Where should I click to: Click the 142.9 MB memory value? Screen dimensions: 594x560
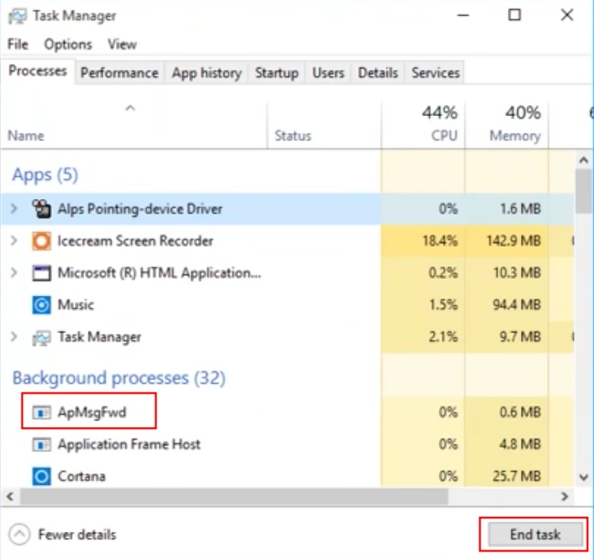pos(513,241)
